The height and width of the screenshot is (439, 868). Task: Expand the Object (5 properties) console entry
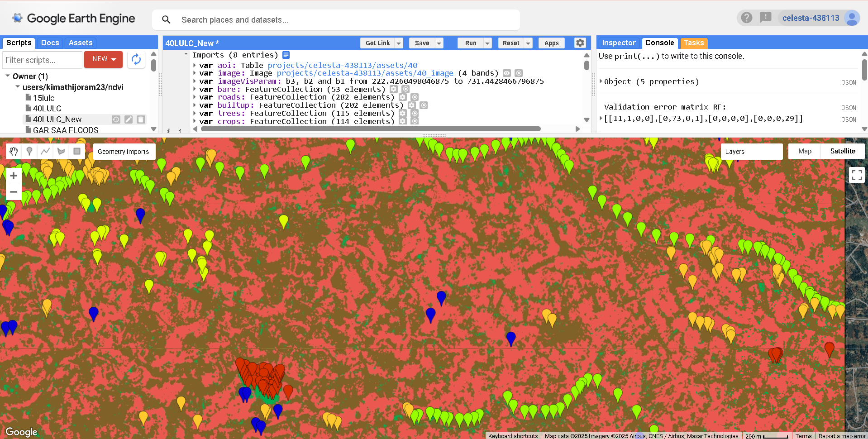click(x=601, y=81)
